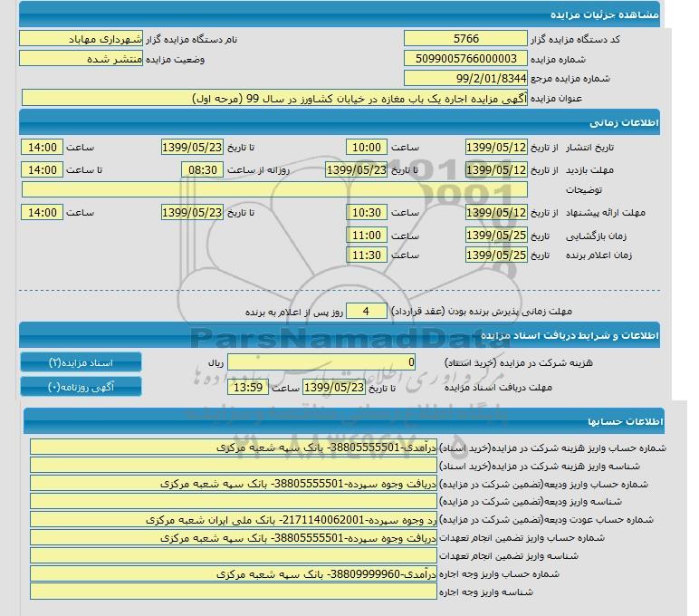Click publication end date 1399/05/23 field
Screen dimensions: 699x616
click(x=192, y=147)
